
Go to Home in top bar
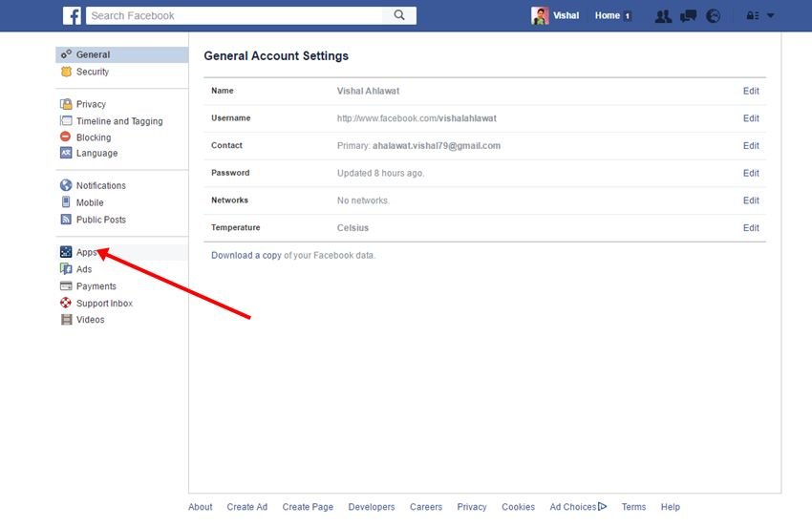click(x=607, y=15)
